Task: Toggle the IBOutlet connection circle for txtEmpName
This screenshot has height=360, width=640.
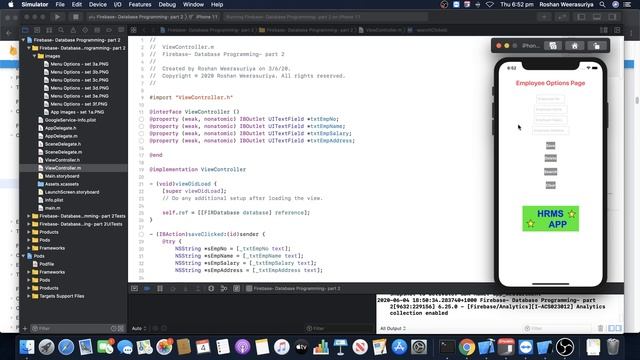Action: (x=141, y=127)
